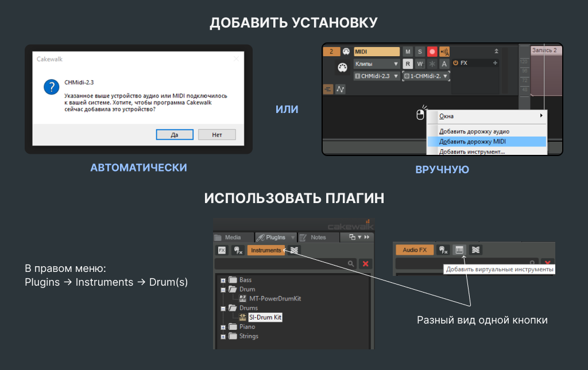This screenshot has height=370, width=588.
Task: Toggle Write automation W button
Action: (x=420, y=64)
